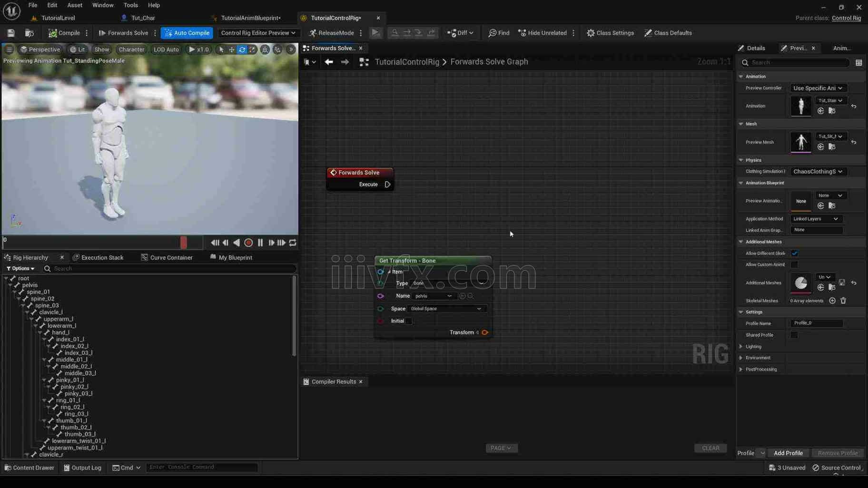Tick the Initial checkbox on Get Transform node
Screen dimensions: 868x488
(x=409, y=321)
